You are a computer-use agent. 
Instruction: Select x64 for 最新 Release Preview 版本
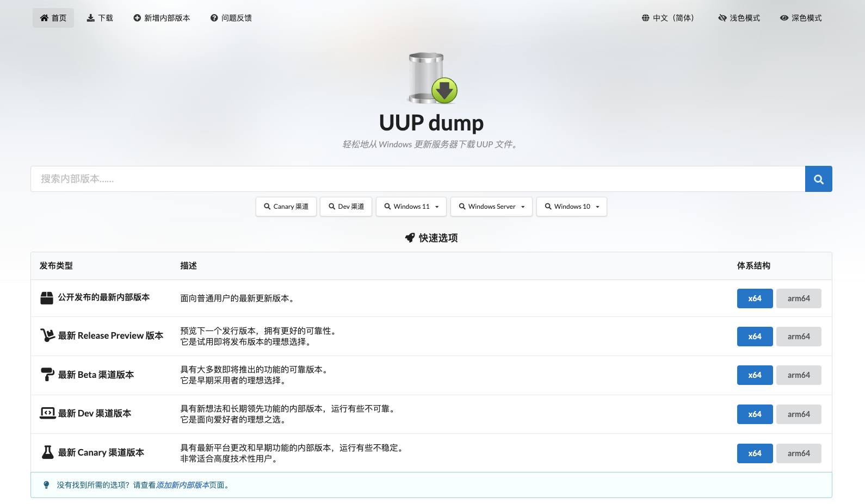(755, 337)
